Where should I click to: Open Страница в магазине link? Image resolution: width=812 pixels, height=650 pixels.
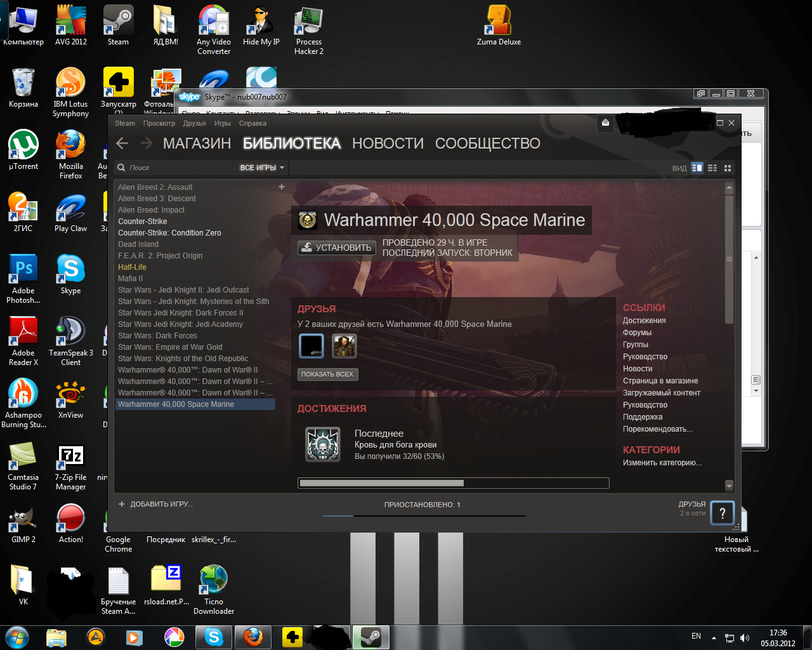(660, 381)
